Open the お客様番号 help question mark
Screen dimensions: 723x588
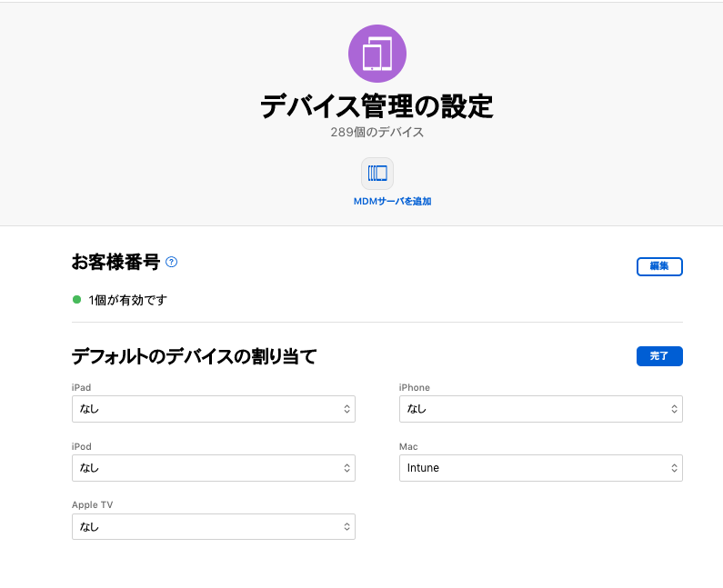172,263
